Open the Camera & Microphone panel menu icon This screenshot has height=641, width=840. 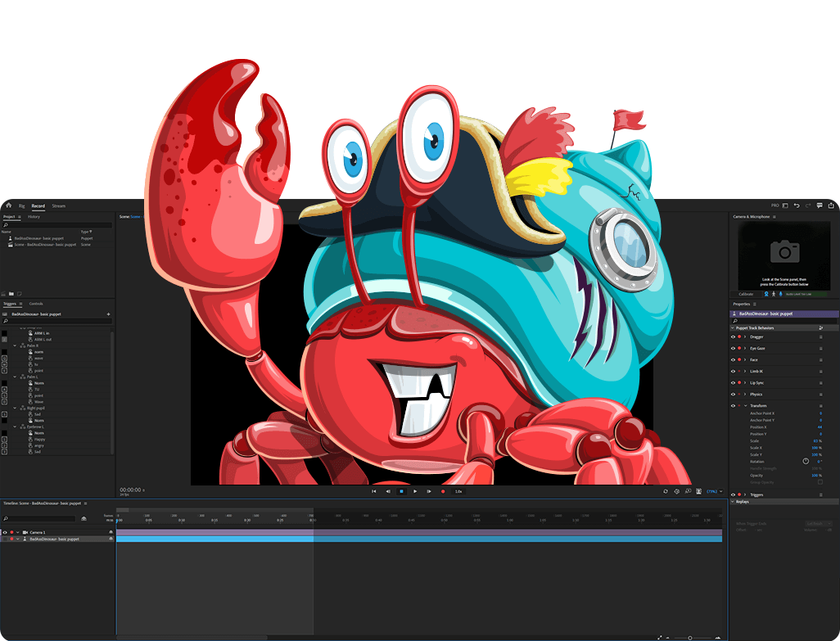click(775, 217)
